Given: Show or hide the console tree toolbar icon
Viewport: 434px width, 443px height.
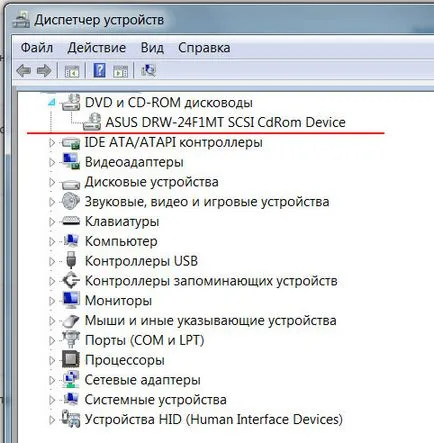Looking at the screenshot, I should (x=72, y=71).
